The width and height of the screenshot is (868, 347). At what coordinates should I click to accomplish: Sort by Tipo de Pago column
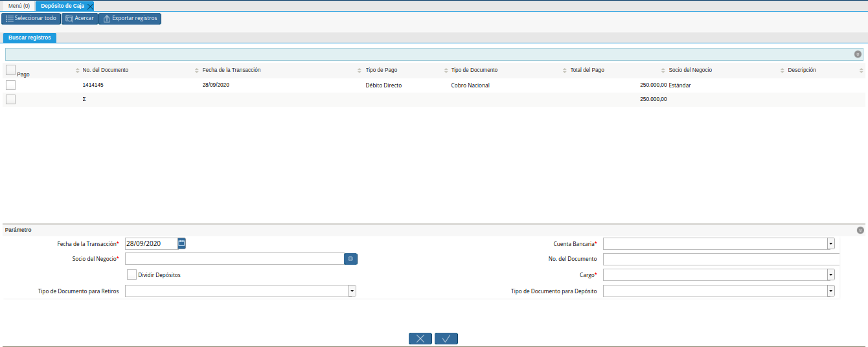[382, 70]
